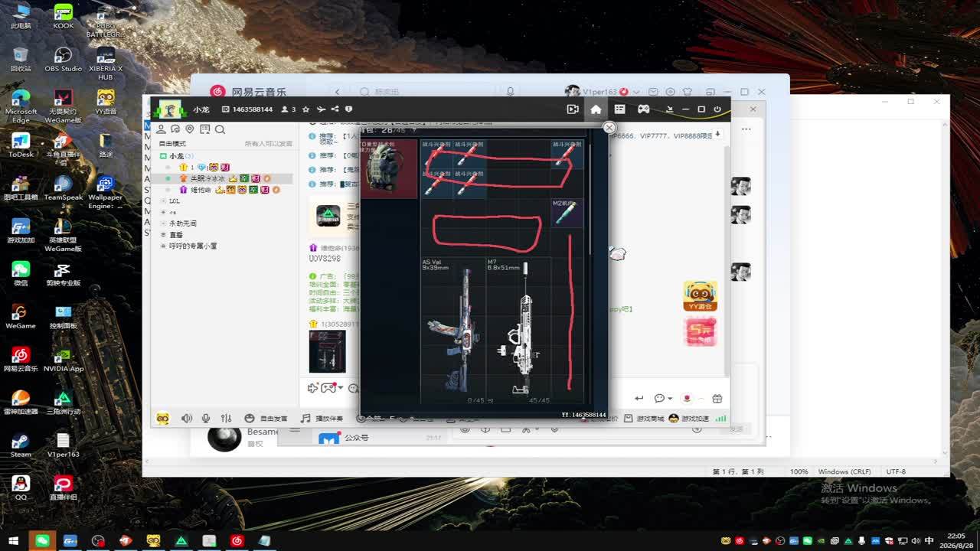Click the channel avatar in YY header
The image size is (980, 551).
click(169, 109)
